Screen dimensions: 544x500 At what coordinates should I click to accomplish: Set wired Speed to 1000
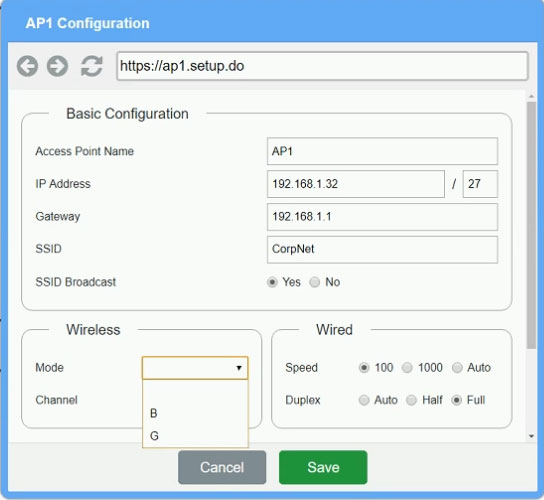[407, 367]
